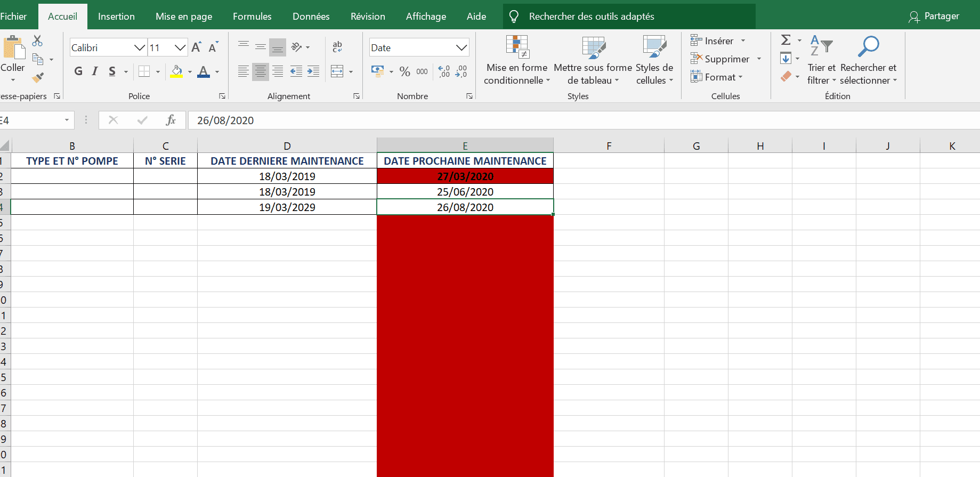
Task: Click the Insert Function fx icon
Action: click(x=171, y=120)
